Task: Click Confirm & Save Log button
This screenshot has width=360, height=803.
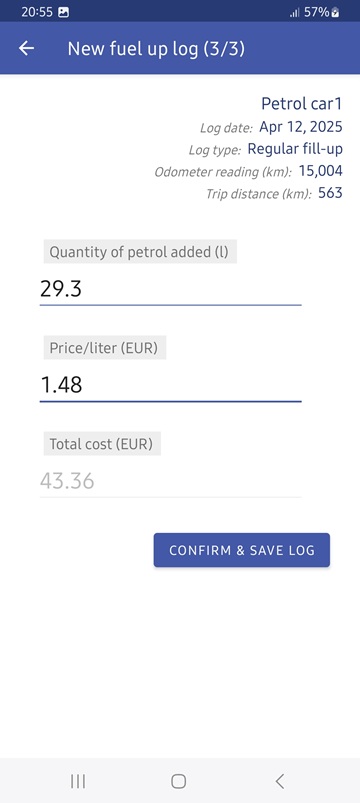Action: tap(242, 550)
